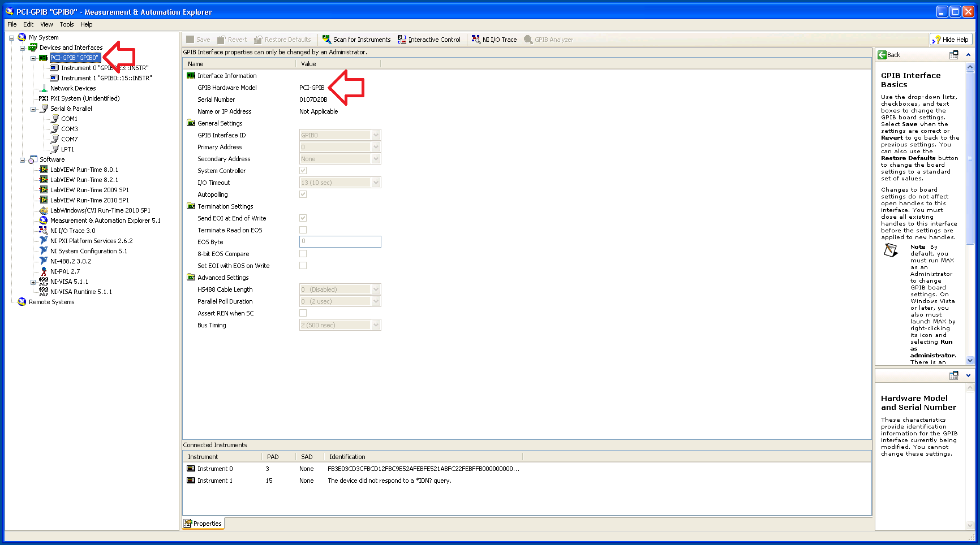Click the Name column header

pyautogui.click(x=239, y=64)
